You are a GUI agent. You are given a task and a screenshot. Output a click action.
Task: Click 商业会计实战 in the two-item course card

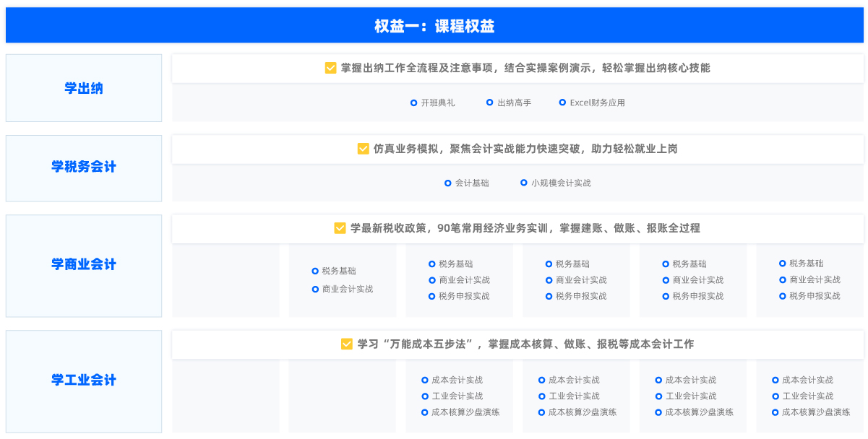[348, 289]
